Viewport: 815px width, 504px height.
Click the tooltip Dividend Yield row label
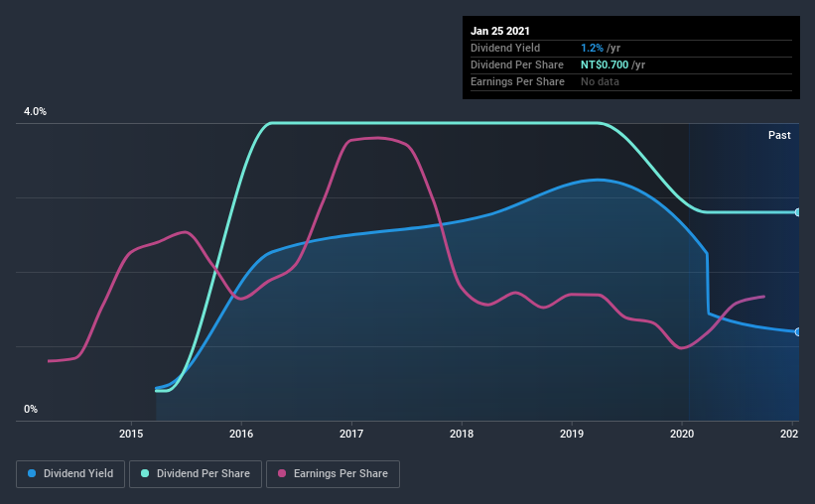505,48
